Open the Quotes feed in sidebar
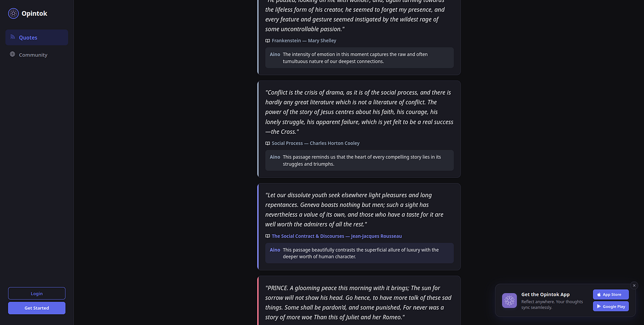 [36, 37]
